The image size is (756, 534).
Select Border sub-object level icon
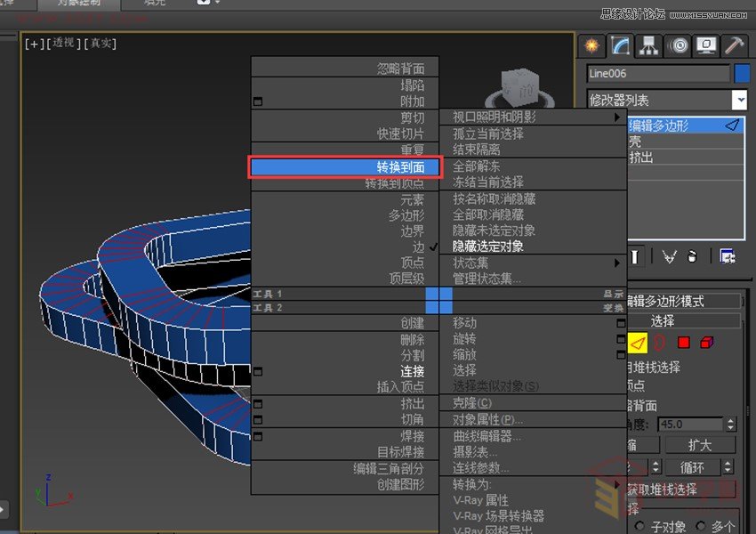tap(659, 343)
